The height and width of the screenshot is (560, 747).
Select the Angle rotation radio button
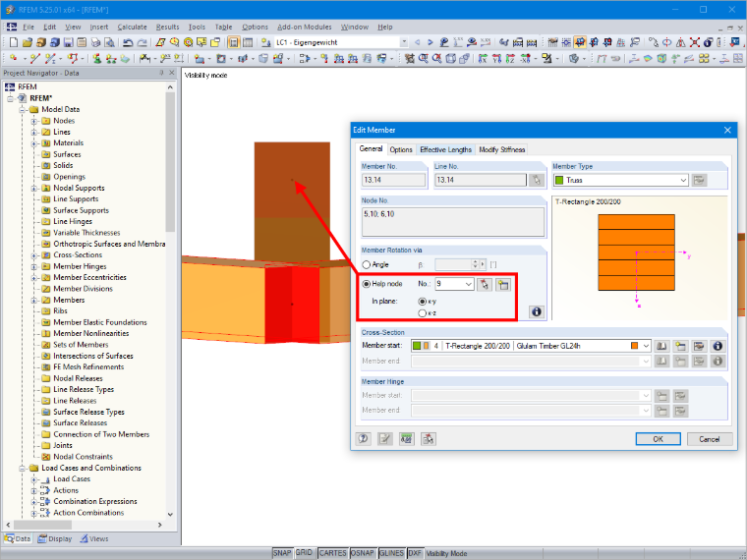tap(367, 264)
